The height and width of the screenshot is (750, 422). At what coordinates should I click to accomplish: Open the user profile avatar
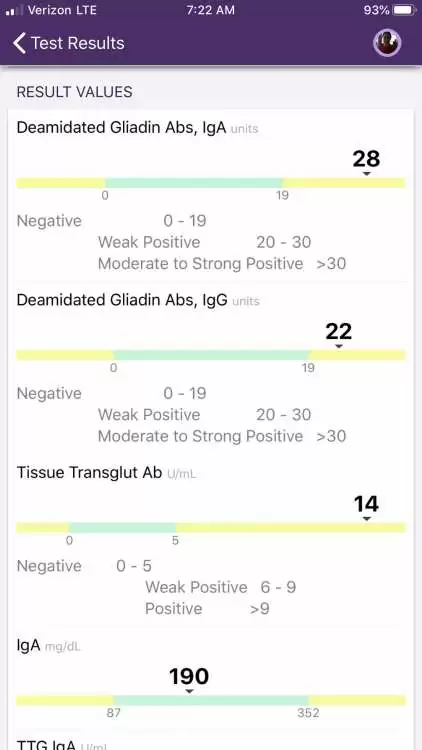(x=387, y=43)
